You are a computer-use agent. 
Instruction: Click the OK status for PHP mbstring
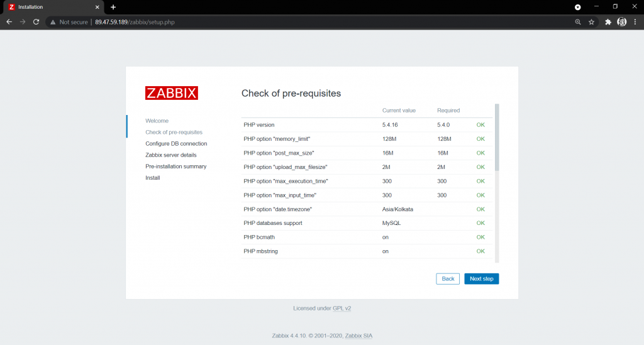480,251
